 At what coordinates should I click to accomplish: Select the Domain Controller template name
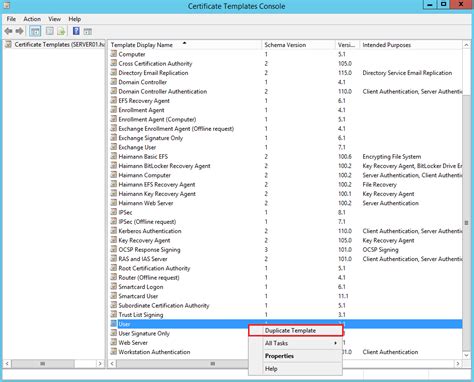pos(143,82)
